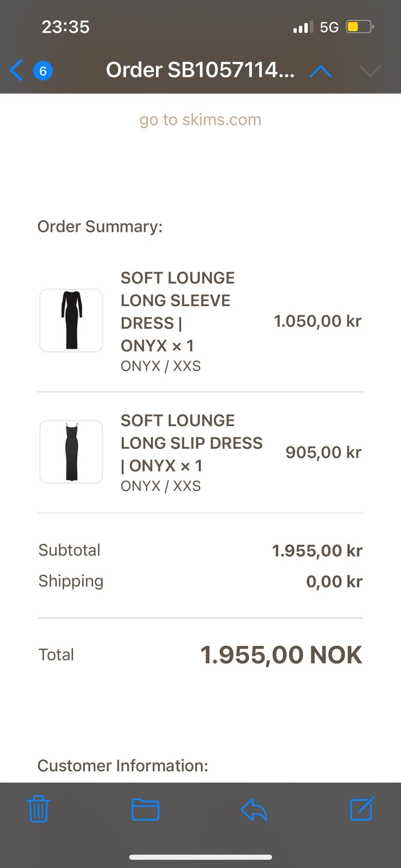Image resolution: width=401 pixels, height=868 pixels.
Task: Tap the Soft Lounge Long Slip Dress name
Action: tap(191, 443)
